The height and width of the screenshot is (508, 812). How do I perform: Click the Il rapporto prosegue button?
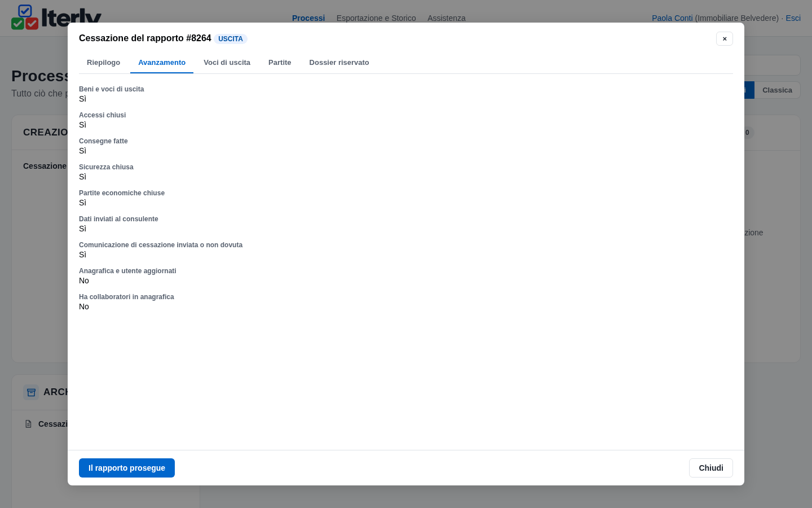tap(127, 468)
